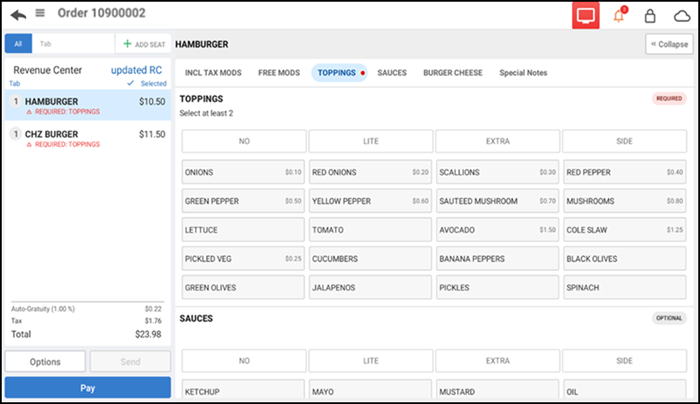Viewport: 700px width, 404px height.
Task: Add a new seat
Action: coord(144,44)
